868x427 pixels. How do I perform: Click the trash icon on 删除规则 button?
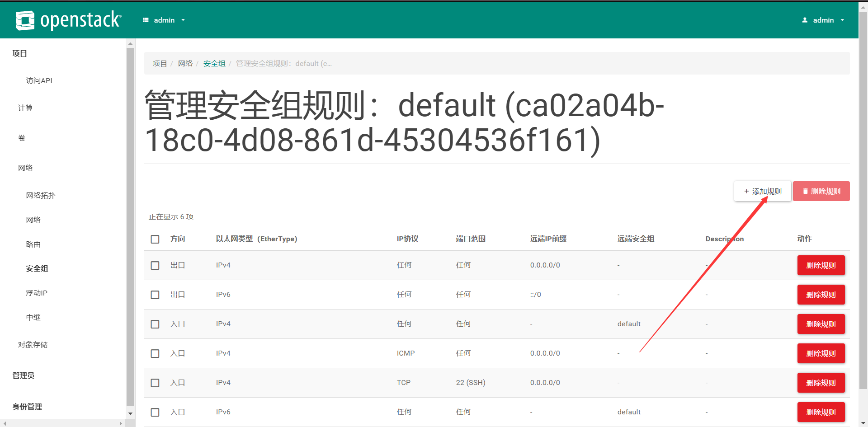point(804,191)
